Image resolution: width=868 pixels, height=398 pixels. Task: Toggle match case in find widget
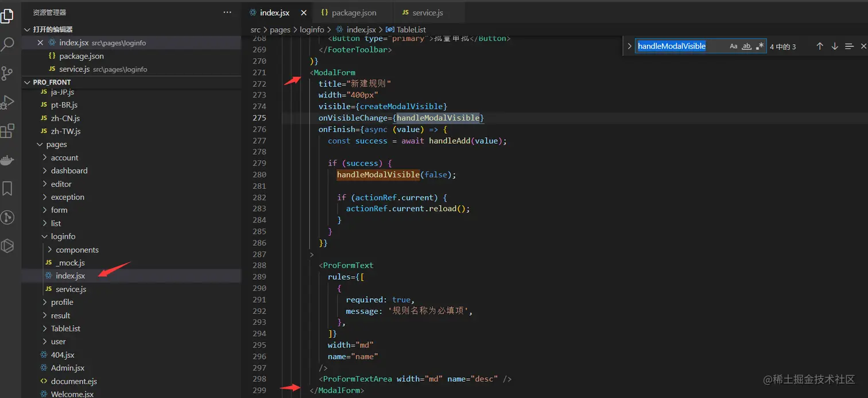[x=733, y=47]
